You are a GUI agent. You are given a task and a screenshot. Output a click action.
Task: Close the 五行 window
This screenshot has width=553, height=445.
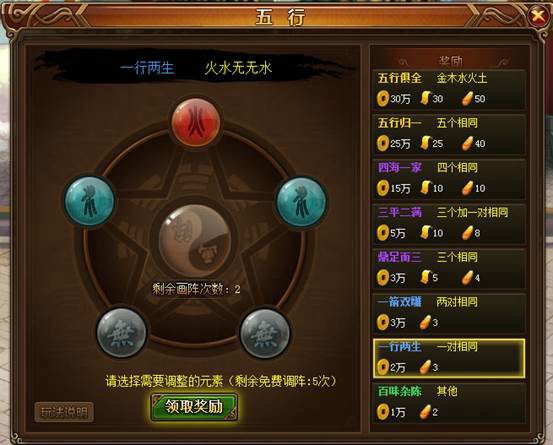point(538,16)
